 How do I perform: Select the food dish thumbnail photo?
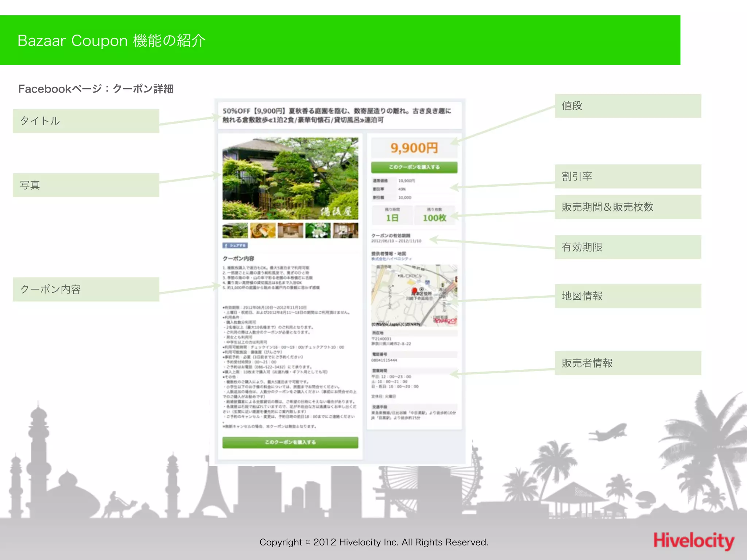pos(263,230)
